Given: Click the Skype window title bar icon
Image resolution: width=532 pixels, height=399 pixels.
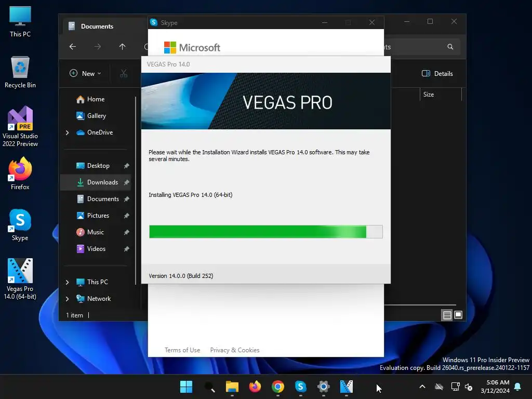Looking at the screenshot, I should (x=154, y=22).
